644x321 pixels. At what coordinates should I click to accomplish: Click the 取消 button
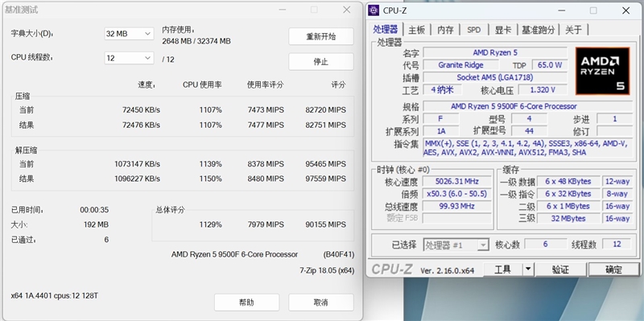tap(320, 302)
